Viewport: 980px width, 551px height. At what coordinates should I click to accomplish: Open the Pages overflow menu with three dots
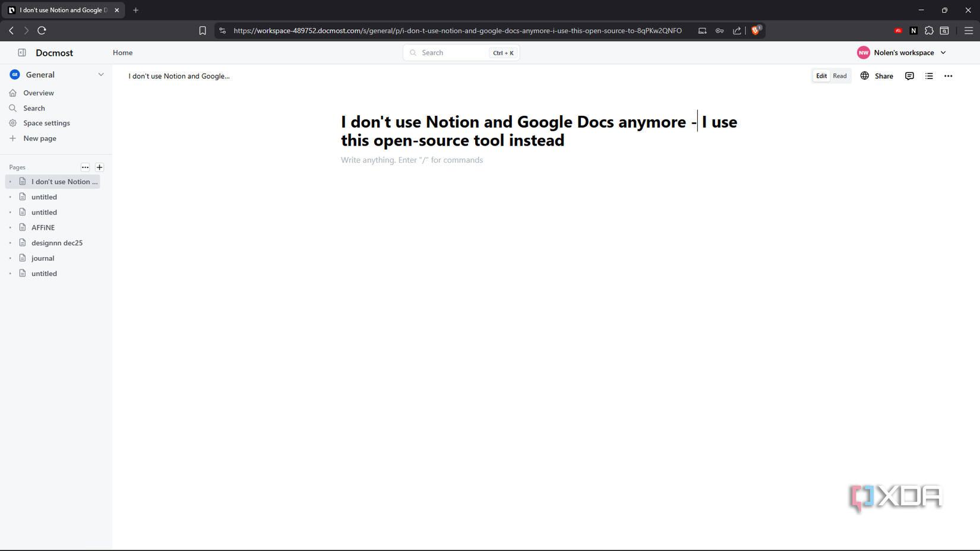[x=85, y=167]
